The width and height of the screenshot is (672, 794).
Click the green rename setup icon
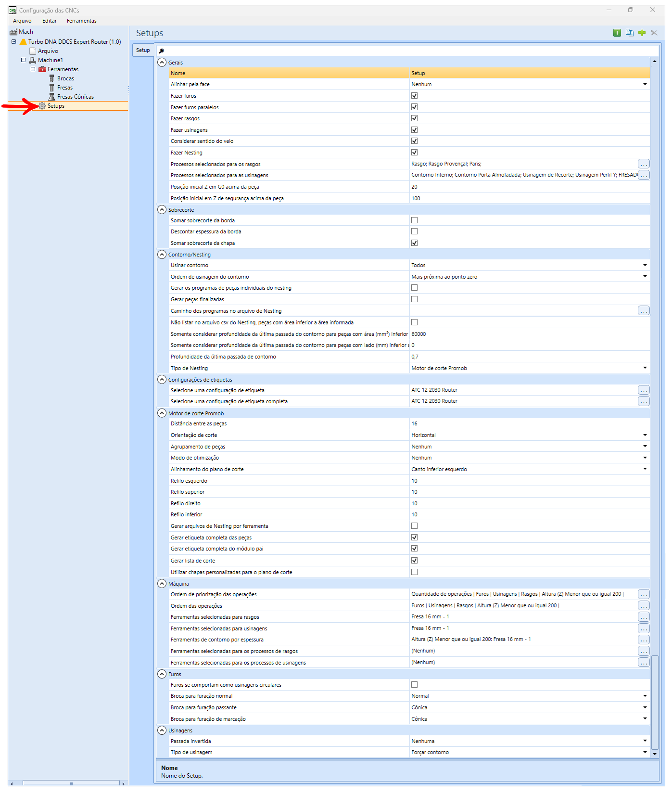pos(617,33)
